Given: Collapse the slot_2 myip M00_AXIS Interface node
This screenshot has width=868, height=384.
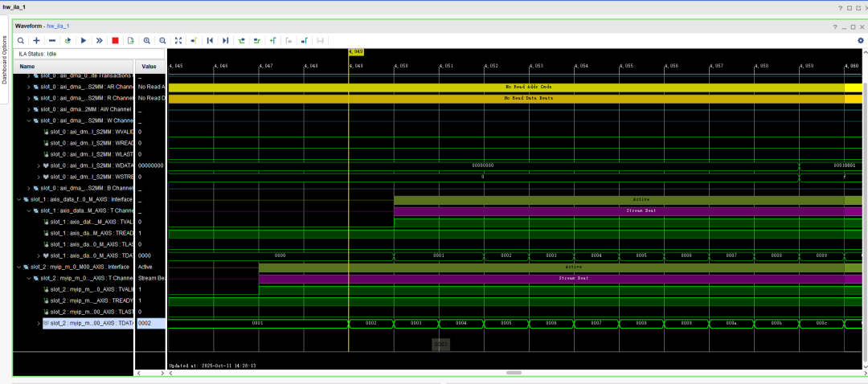Looking at the screenshot, I should [18, 267].
